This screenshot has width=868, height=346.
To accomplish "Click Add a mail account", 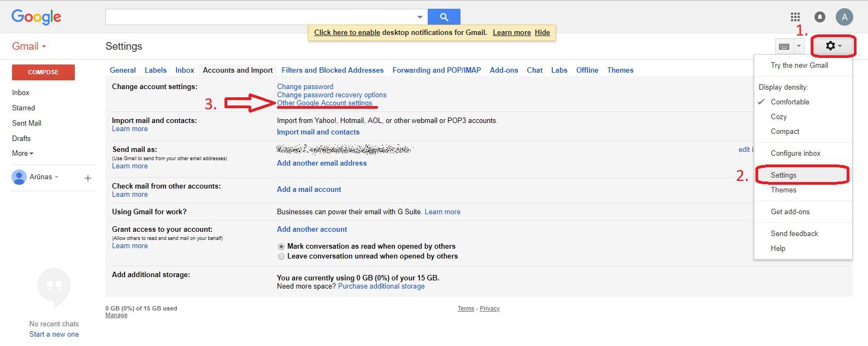I will coord(309,190).
